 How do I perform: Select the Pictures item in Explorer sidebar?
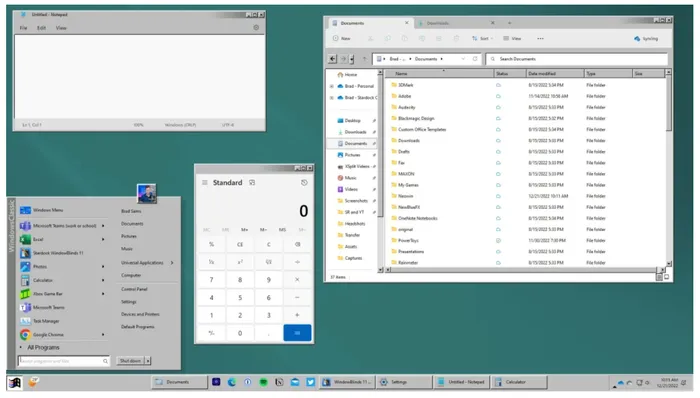click(x=352, y=155)
